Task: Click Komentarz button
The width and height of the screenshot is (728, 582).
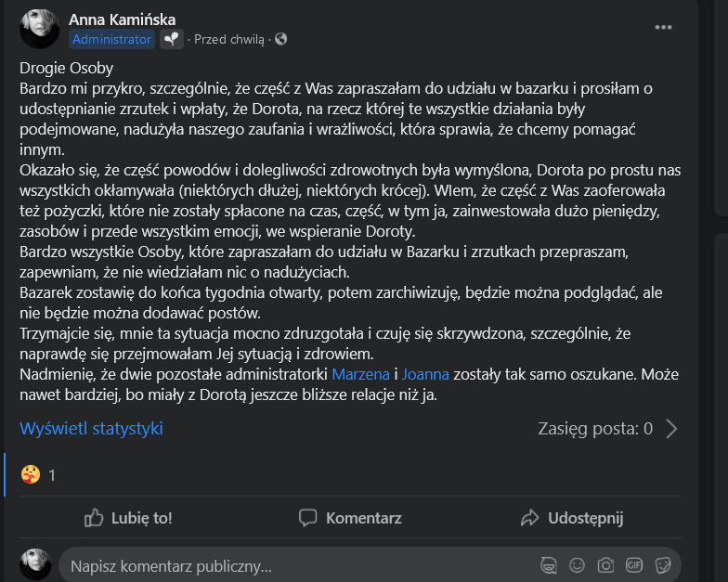Action: click(x=351, y=518)
